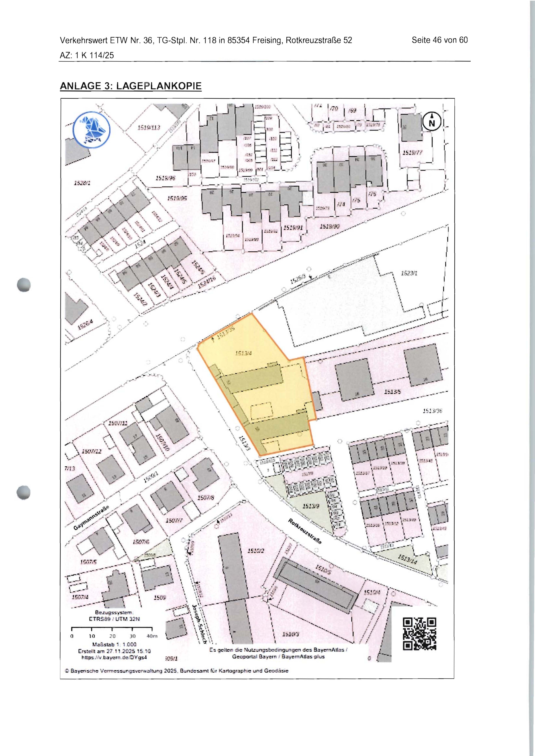Viewport: 535px width, 756px height.
Task: Click the parcel label 1510/2
Action: (x=256, y=550)
